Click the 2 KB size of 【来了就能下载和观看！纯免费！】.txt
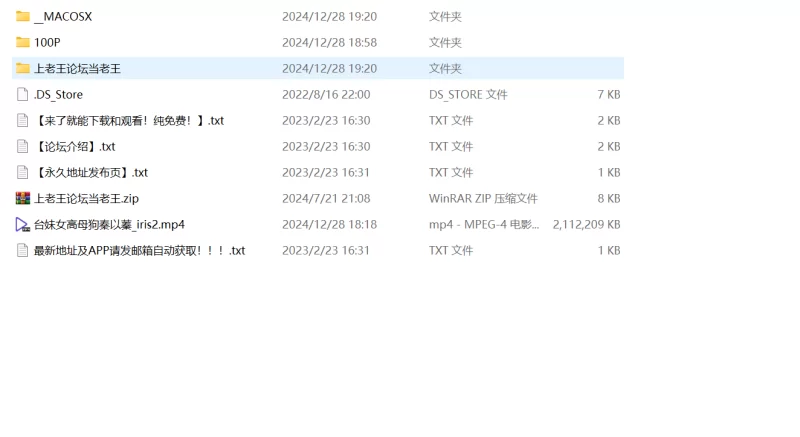 point(609,120)
